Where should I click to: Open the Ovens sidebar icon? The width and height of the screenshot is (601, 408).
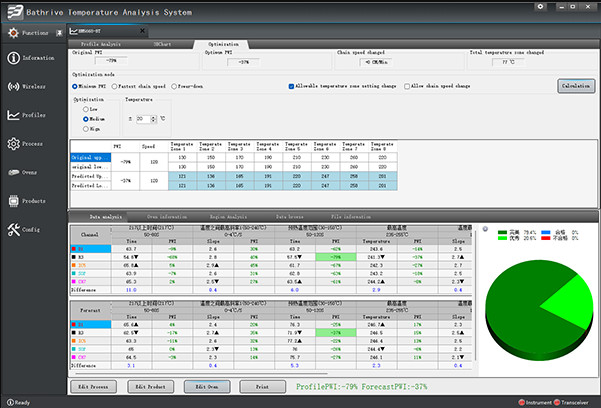pos(14,173)
